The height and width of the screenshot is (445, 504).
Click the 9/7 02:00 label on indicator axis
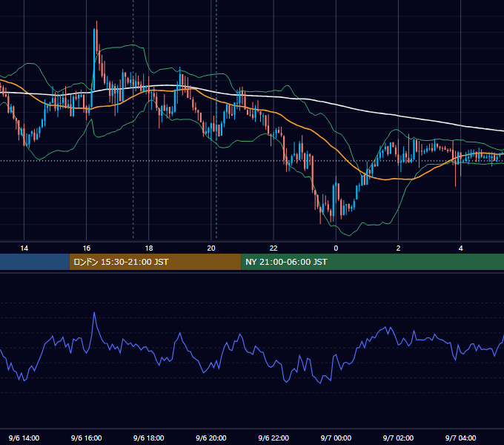pyautogui.click(x=398, y=438)
